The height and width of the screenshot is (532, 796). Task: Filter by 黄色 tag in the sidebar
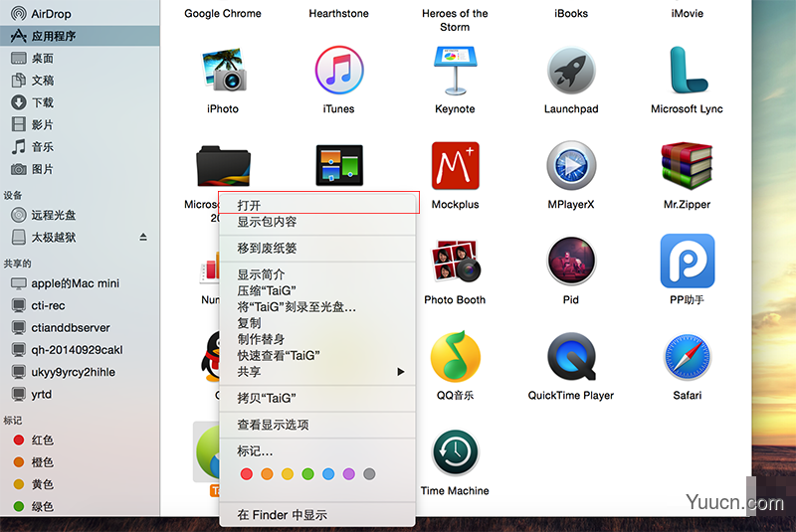point(80,484)
